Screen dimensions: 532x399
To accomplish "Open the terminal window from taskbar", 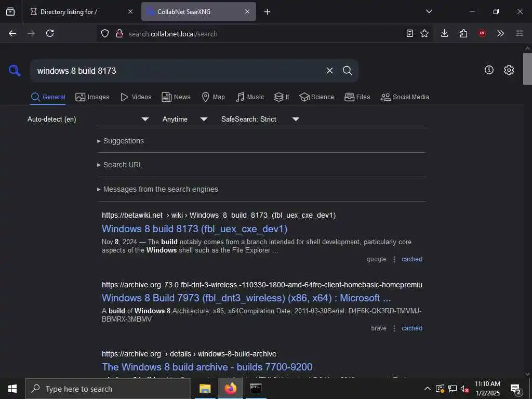I will point(256,389).
